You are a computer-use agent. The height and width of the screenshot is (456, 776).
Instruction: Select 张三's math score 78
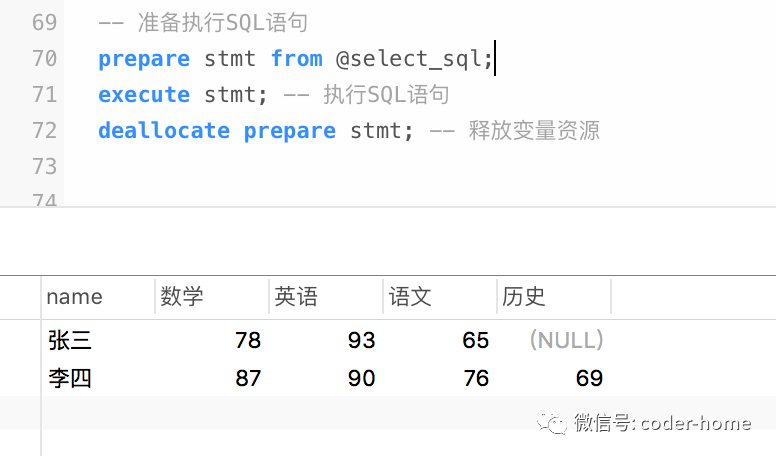pos(247,341)
